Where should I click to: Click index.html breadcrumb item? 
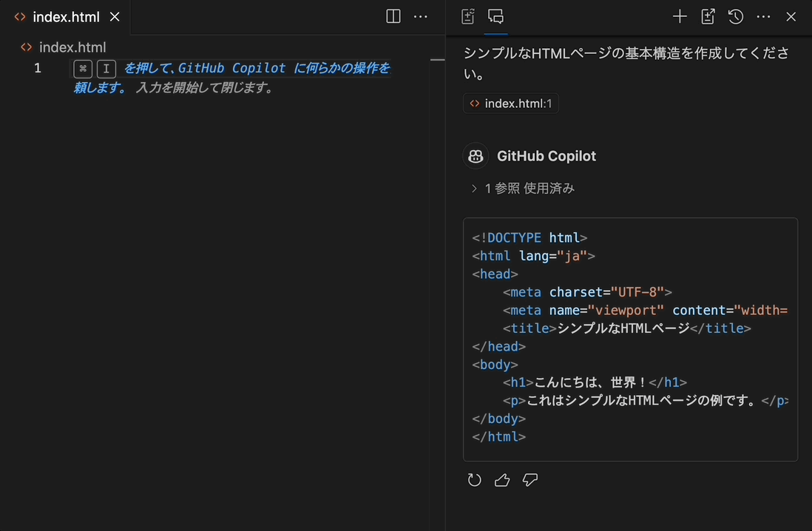pos(72,47)
